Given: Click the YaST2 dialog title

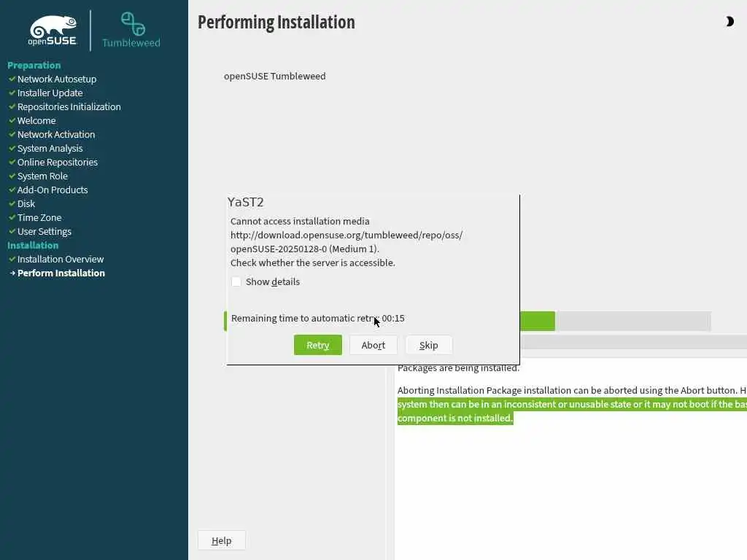Looking at the screenshot, I should [245, 202].
